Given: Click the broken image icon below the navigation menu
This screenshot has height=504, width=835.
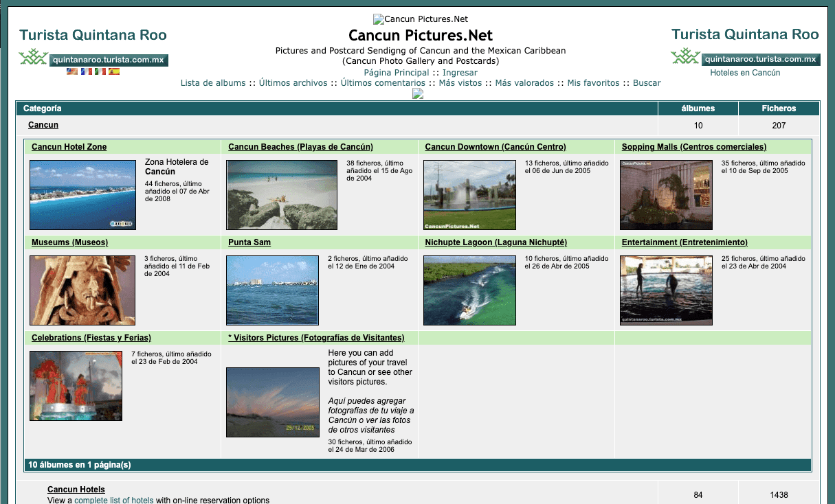Looking at the screenshot, I should point(417,94).
